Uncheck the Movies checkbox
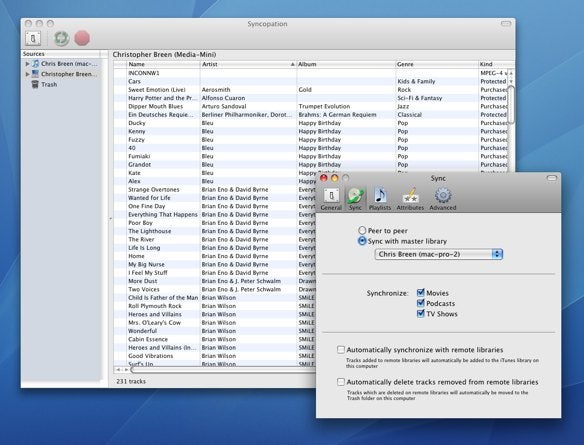This screenshot has height=445, width=584. (x=421, y=292)
